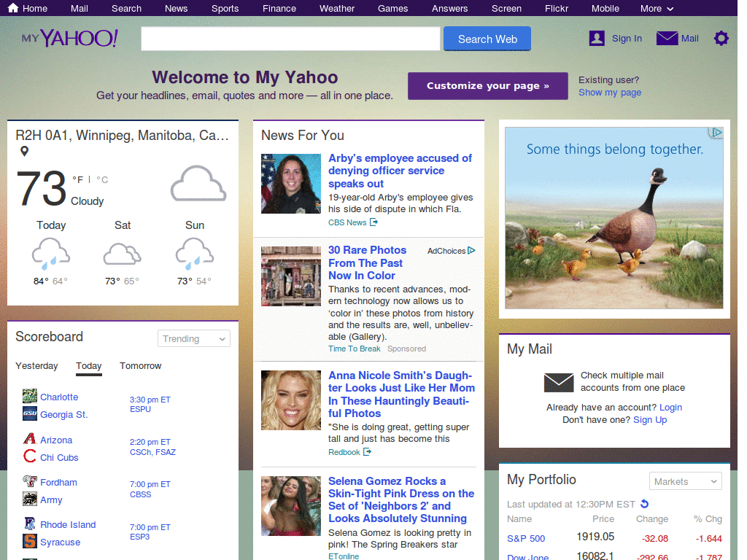Click the My Yahoo logo
The image size is (747, 560).
tap(70, 38)
